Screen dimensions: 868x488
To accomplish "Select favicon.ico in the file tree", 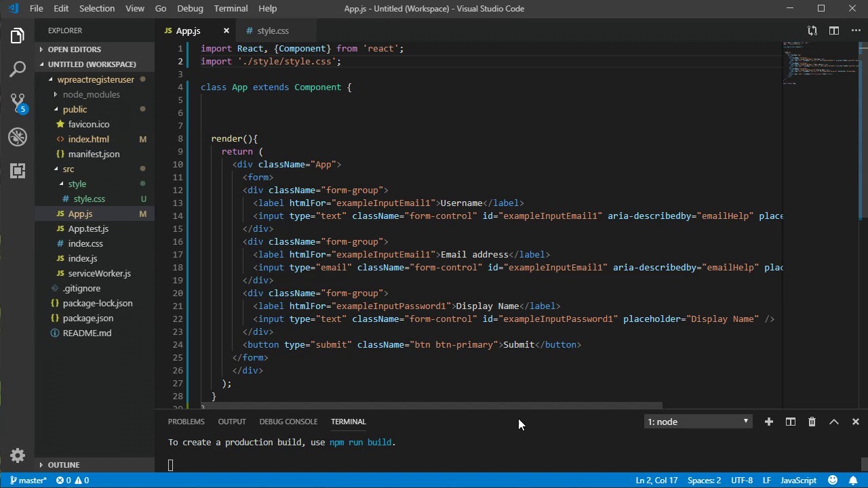I will (89, 124).
